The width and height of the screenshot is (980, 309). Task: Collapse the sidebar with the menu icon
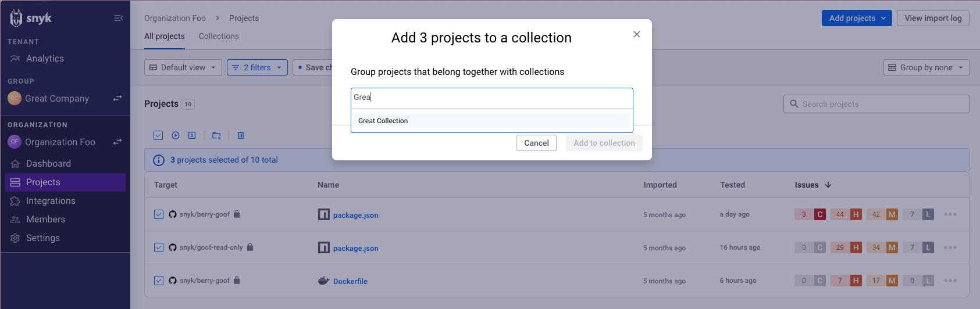point(118,18)
